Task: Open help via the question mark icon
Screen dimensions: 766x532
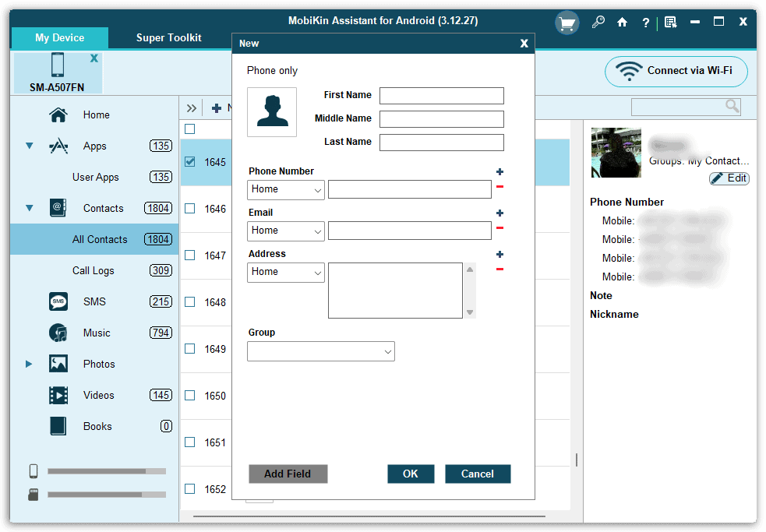Action: pos(646,23)
